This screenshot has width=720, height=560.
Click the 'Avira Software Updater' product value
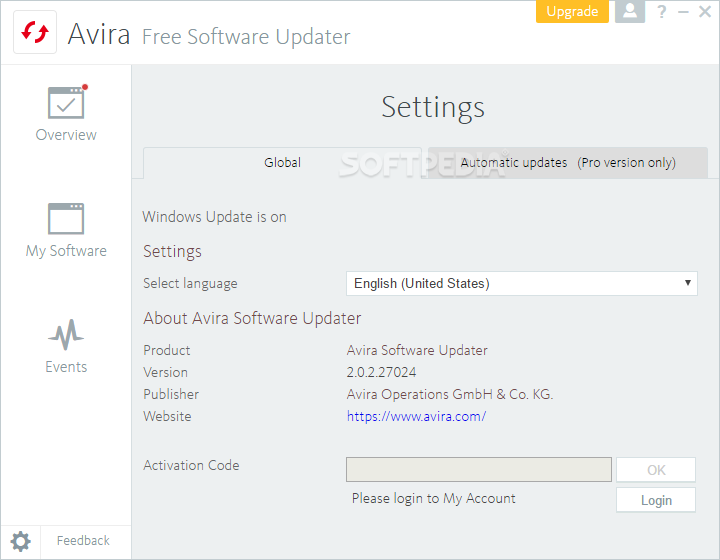tap(417, 350)
